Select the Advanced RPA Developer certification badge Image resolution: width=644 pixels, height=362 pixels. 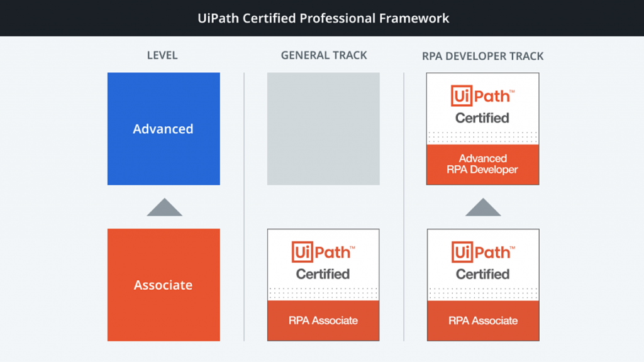pyautogui.click(x=482, y=129)
